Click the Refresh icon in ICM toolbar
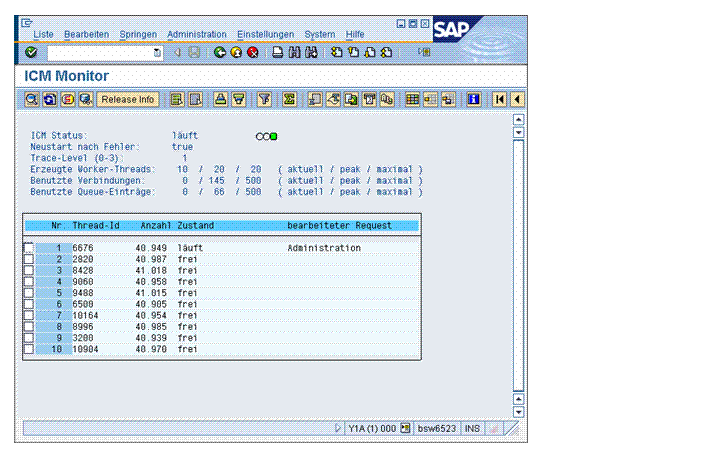This screenshot has height=455, width=720. [x=50, y=99]
